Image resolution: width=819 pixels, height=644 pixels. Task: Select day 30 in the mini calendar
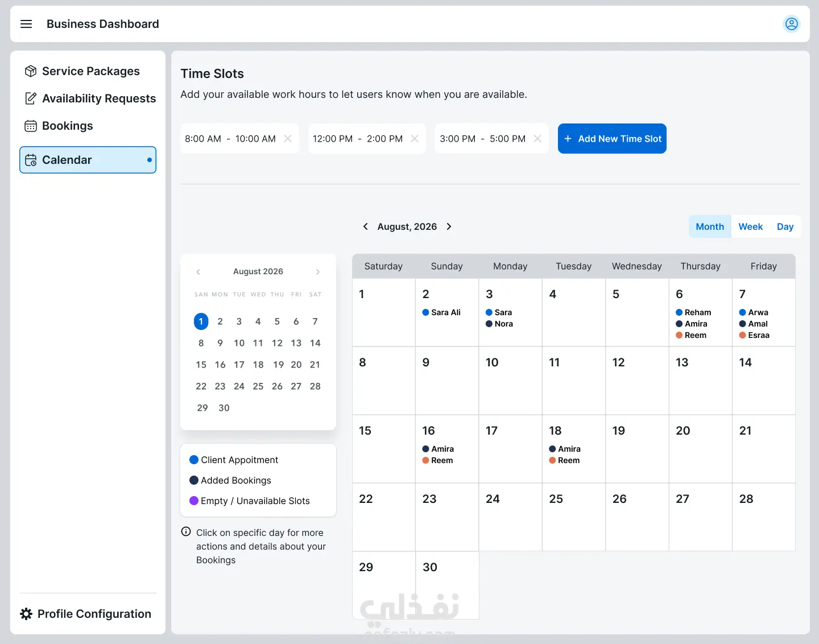(x=224, y=408)
